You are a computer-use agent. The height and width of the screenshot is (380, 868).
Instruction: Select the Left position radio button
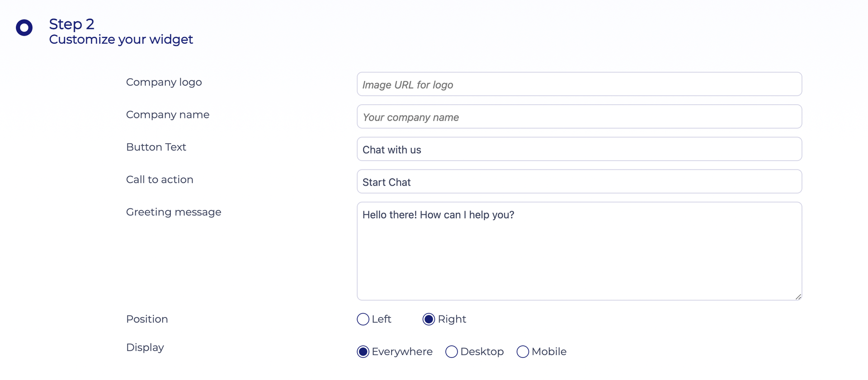pyautogui.click(x=363, y=319)
